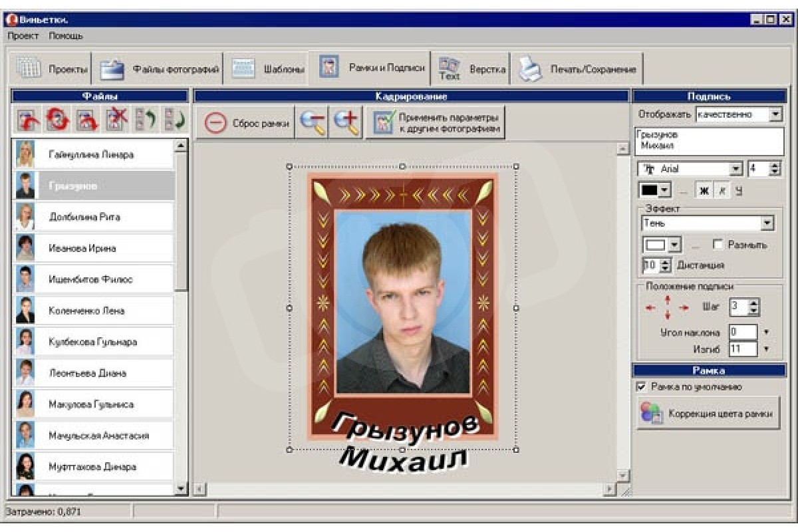Toggle underline (Ч) for the caption
Image resolution: width=798 pixels, height=532 pixels.
coord(738,191)
